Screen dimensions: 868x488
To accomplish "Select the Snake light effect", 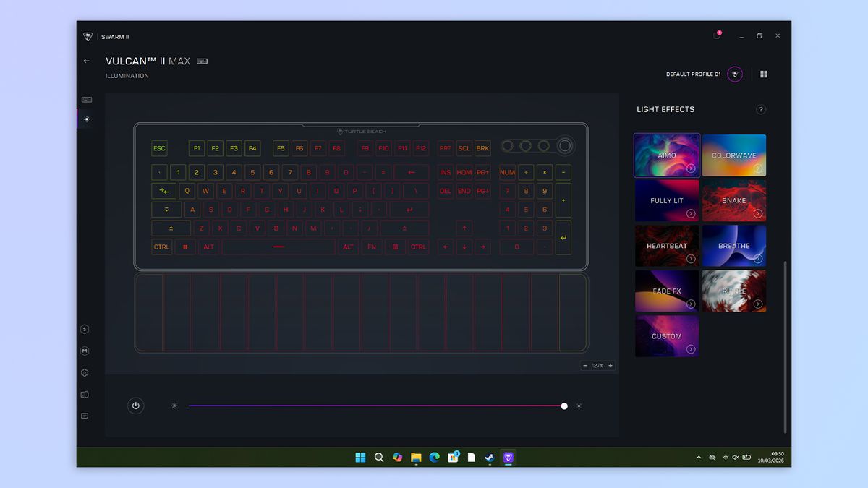I will (734, 200).
